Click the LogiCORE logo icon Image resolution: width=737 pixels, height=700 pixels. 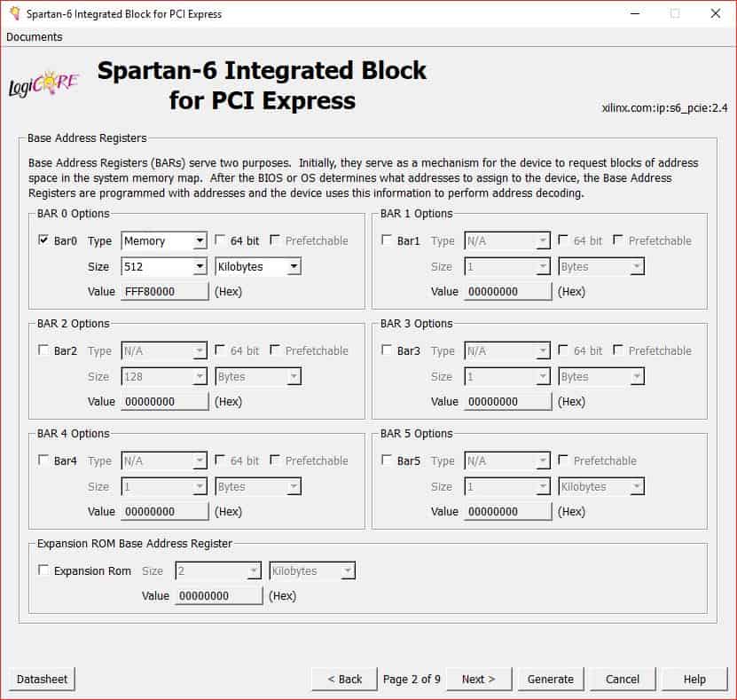tap(44, 85)
